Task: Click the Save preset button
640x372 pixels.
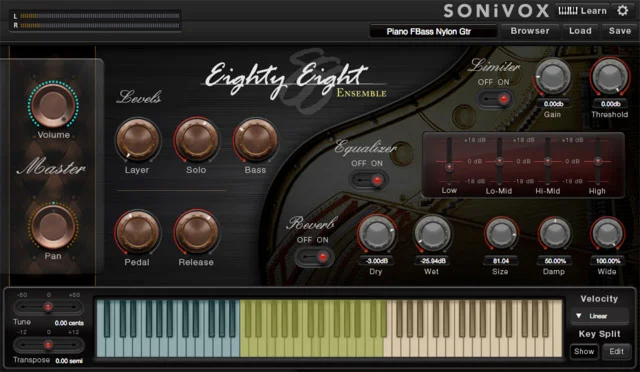Action: pyautogui.click(x=620, y=31)
